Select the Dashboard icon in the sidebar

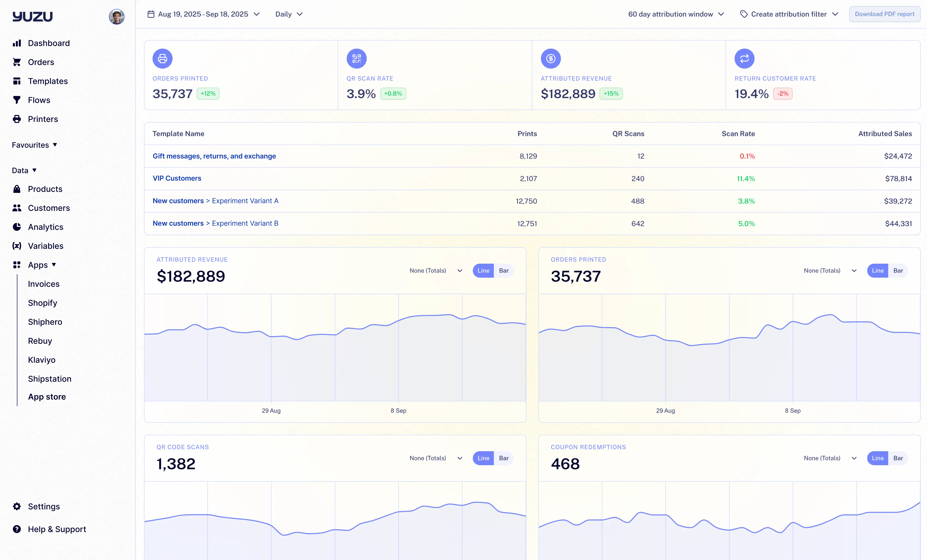click(17, 43)
